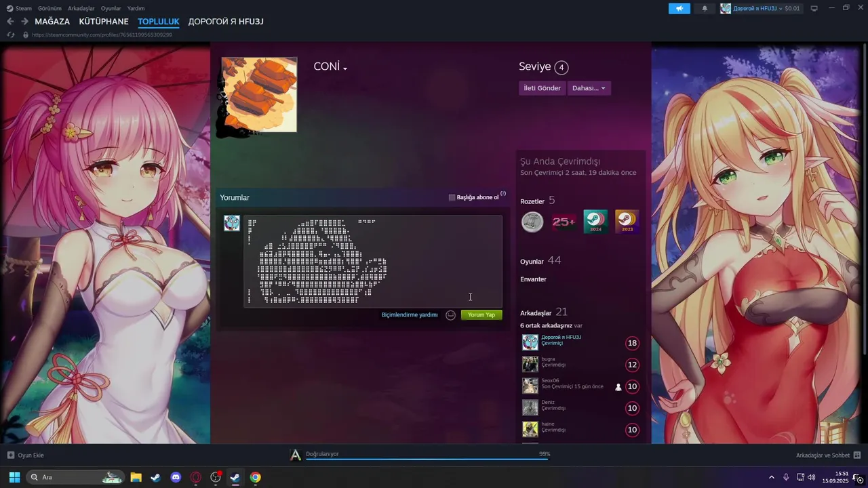
Task: Open the emoticon picker in comment box
Action: [x=450, y=315]
